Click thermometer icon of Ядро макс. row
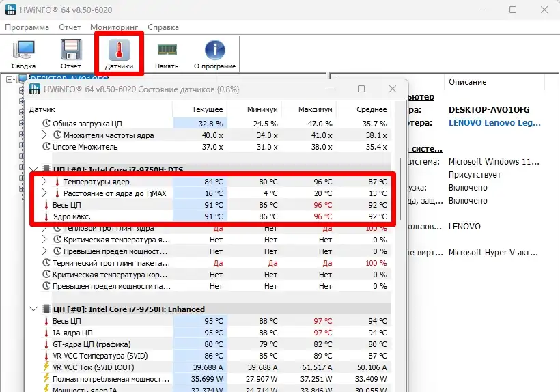This screenshot has width=560, height=392. 46,216
